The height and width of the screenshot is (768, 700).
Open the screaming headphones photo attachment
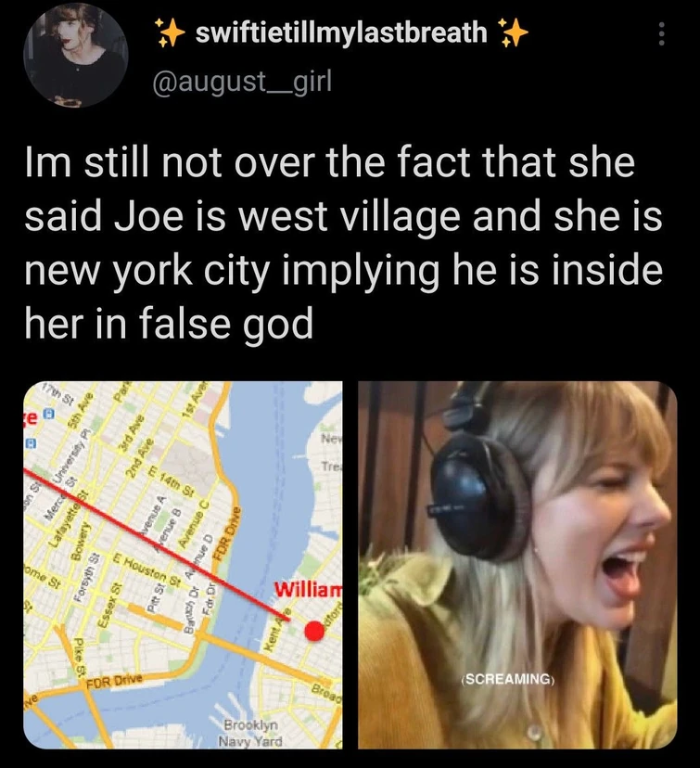pyautogui.click(x=517, y=565)
